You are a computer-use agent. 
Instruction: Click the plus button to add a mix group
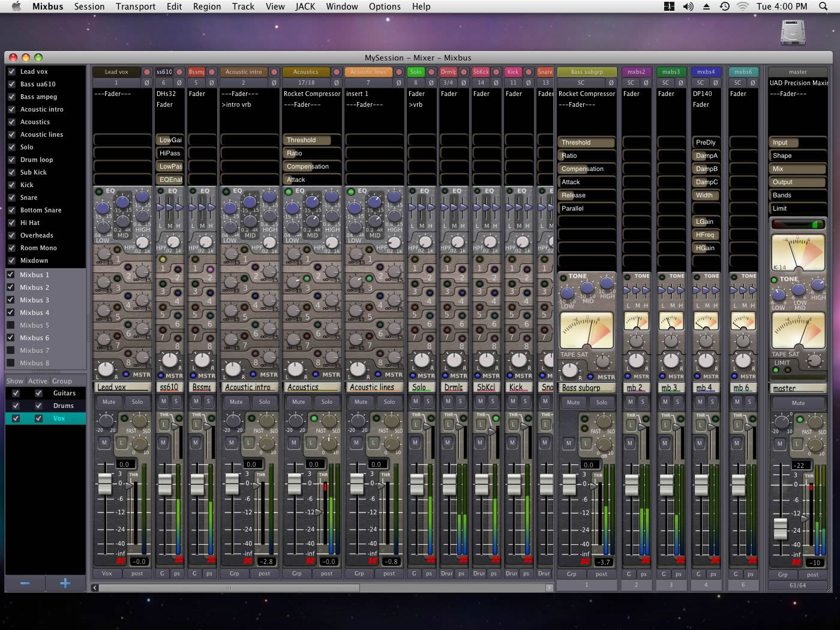(x=65, y=583)
